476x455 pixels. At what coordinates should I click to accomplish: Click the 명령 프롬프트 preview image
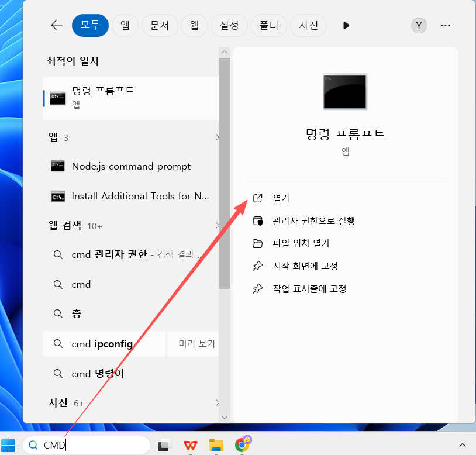344,91
